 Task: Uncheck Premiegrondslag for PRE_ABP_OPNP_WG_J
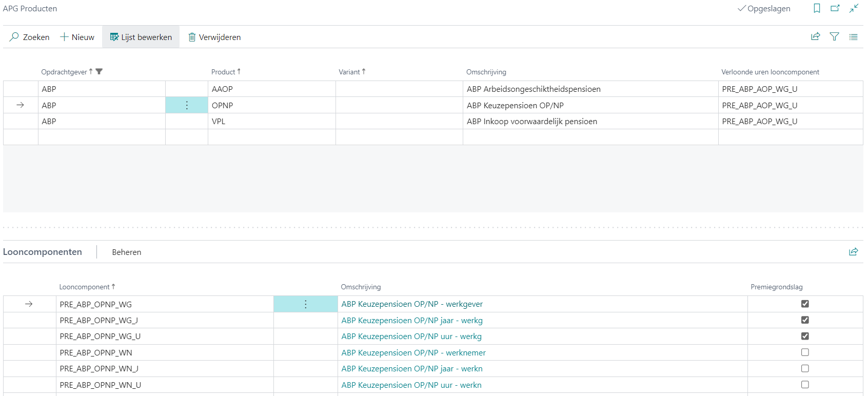click(805, 320)
